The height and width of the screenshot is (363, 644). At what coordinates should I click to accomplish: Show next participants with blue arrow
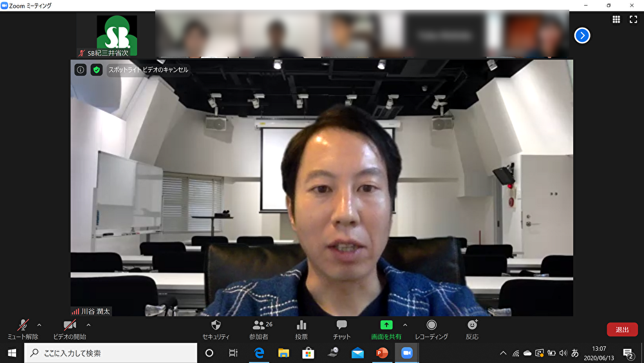point(582,35)
